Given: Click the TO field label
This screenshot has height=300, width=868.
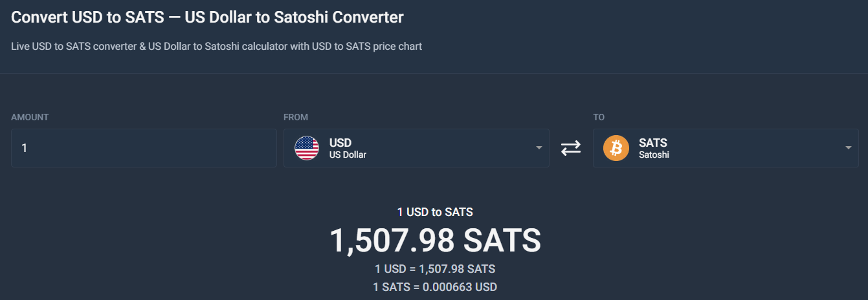Looking at the screenshot, I should 599,117.
